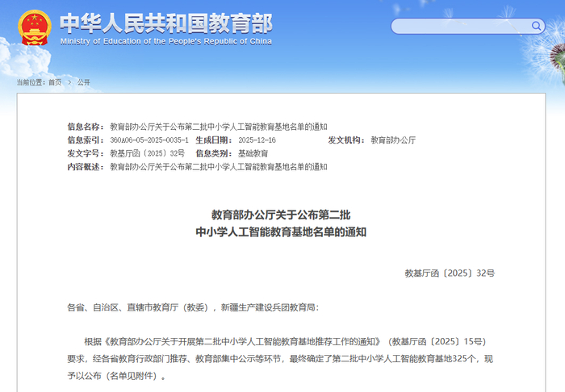Select the text 教基厅函〔2025〕15号
Screen dimensions: 565x392
(437, 342)
